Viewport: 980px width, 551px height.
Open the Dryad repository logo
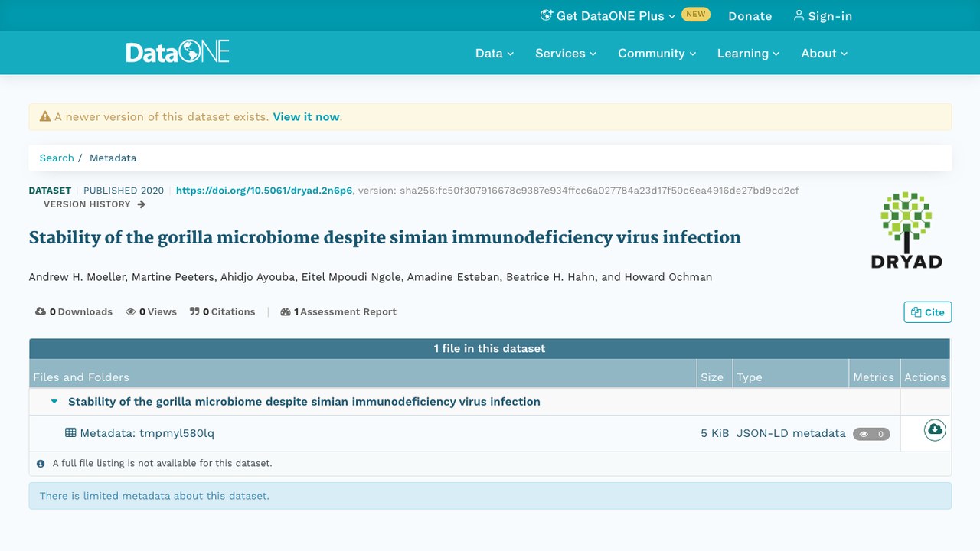[x=906, y=230]
